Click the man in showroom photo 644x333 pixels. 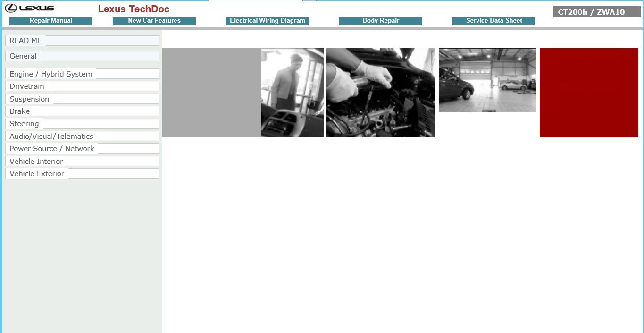[x=293, y=93]
